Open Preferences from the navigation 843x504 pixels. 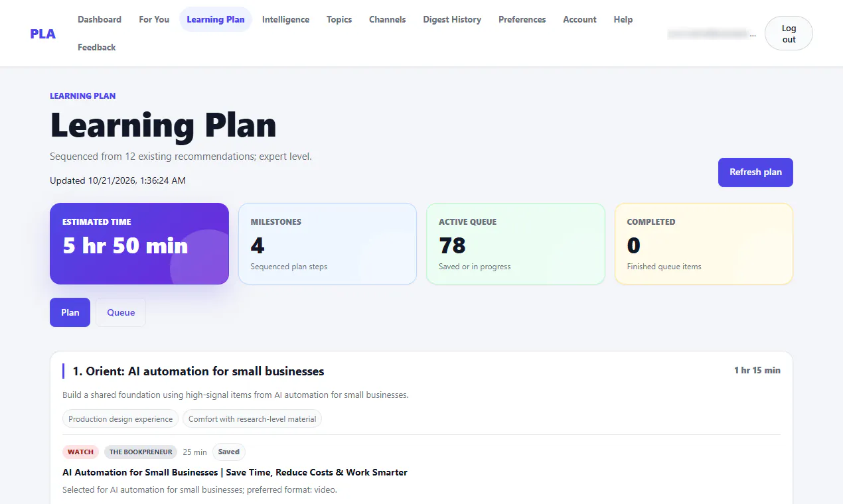[x=522, y=19]
